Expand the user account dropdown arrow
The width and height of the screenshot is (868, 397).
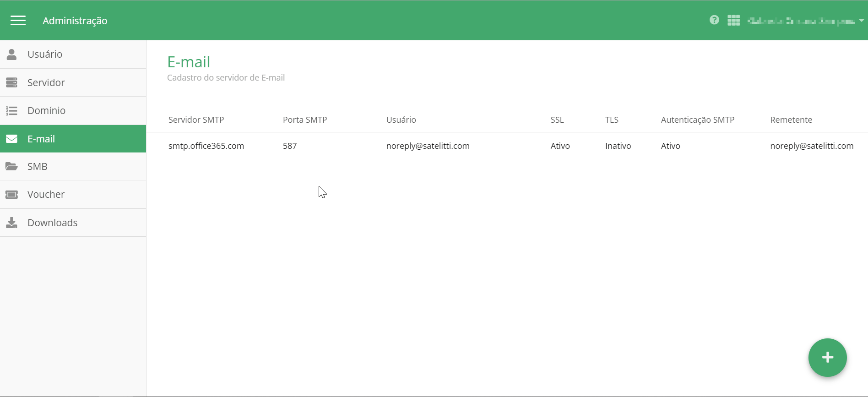[x=862, y=21]
